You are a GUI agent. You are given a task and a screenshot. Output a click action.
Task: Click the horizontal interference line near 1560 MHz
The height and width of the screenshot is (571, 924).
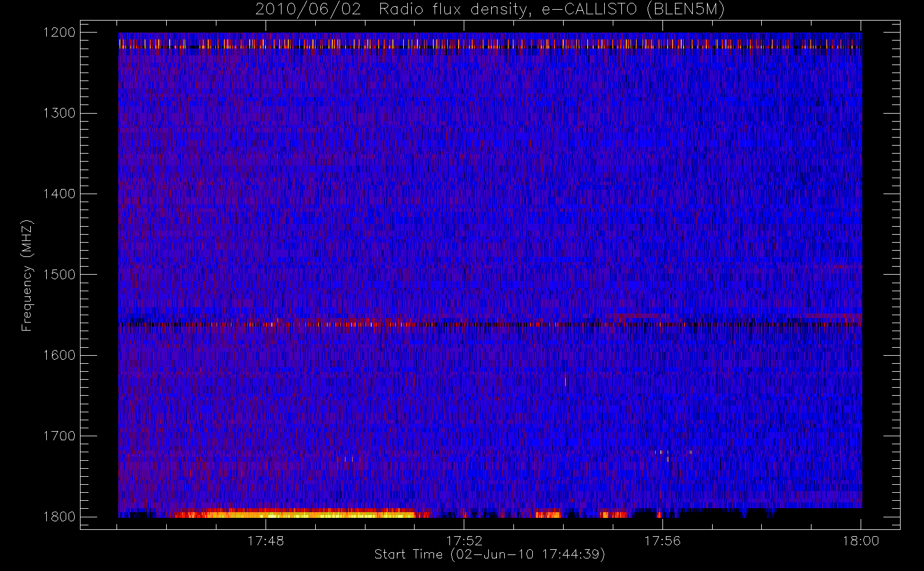490,324
